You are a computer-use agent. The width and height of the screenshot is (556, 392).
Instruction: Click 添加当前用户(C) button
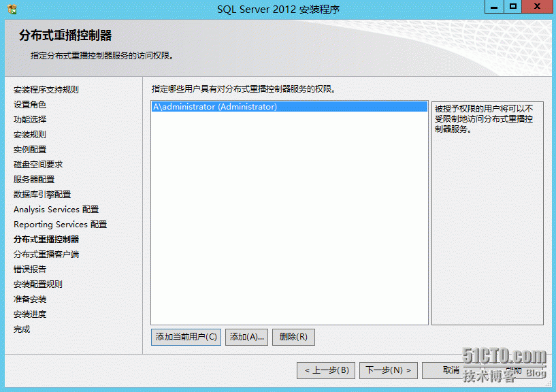186,337
